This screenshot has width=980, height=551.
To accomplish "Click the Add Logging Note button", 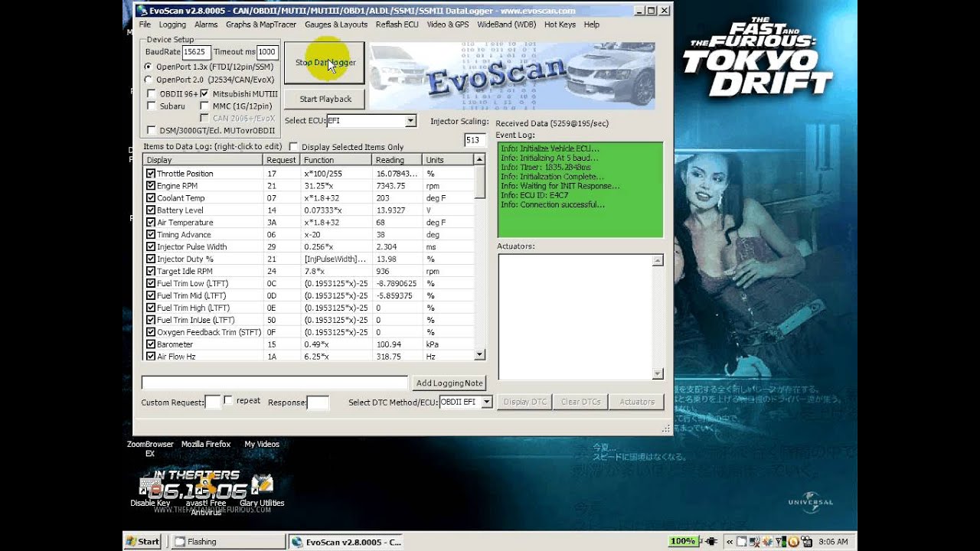I will 449,383.
